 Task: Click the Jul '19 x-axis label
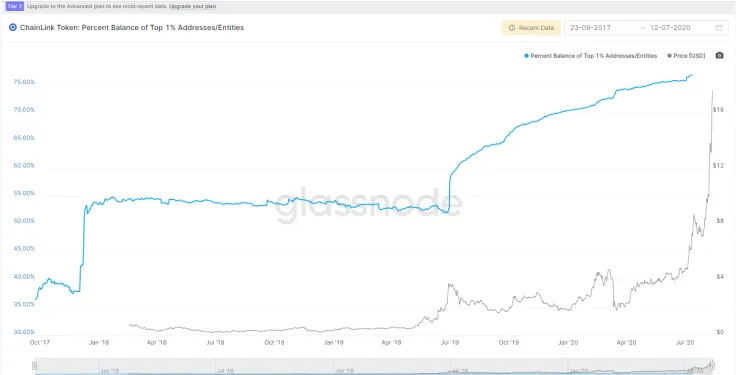(x=450, y=343)
